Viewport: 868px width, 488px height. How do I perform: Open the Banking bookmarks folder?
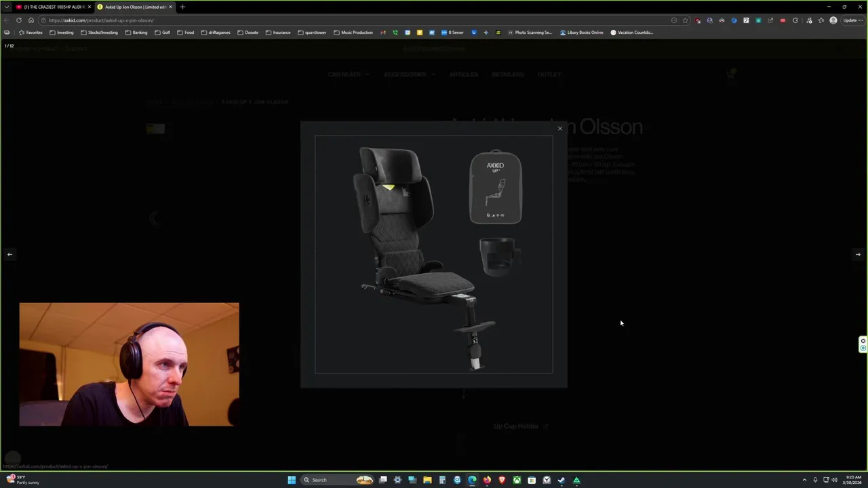coord(136,33)
